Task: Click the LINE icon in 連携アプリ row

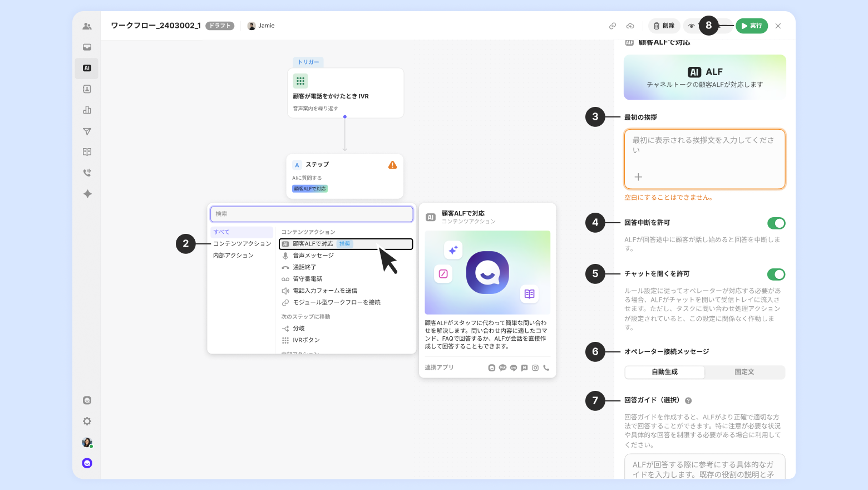Action: (514, 367)
